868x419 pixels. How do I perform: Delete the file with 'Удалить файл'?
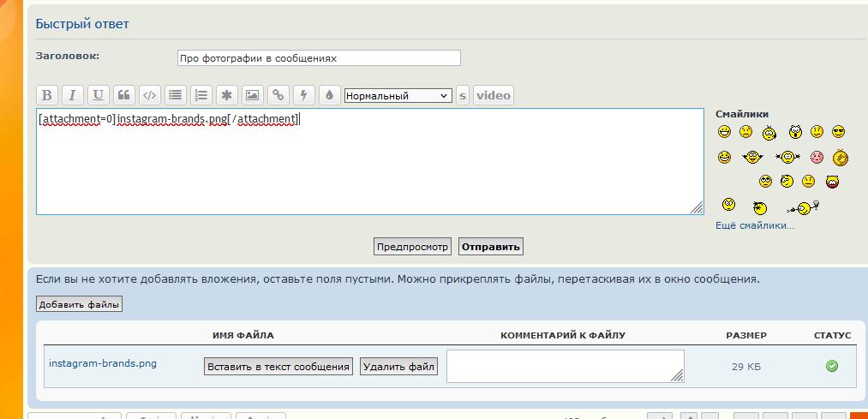pyautogui.click(x=399, y=367)
